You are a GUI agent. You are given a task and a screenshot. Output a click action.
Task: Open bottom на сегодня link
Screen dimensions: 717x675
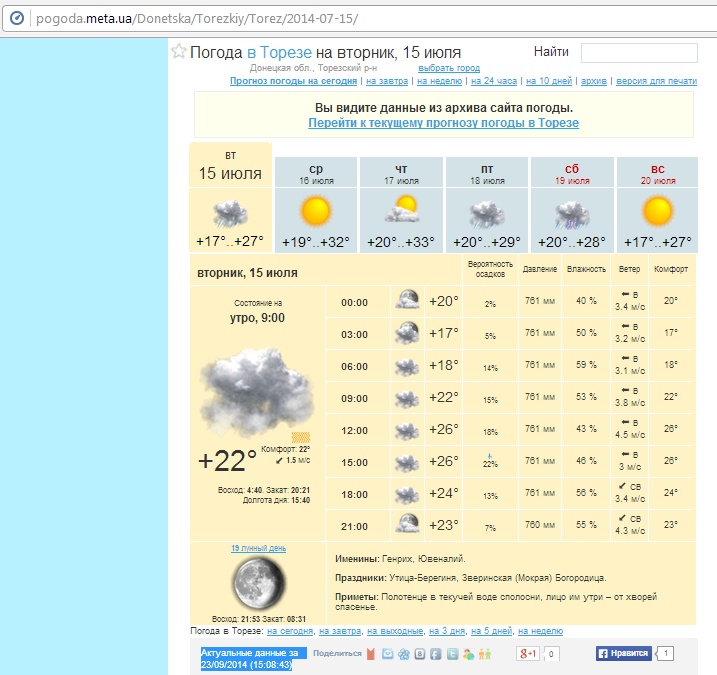(x=290, y=631)
